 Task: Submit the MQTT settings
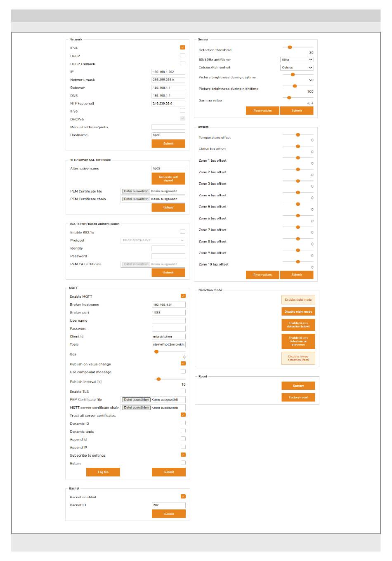tap(169, 472)
